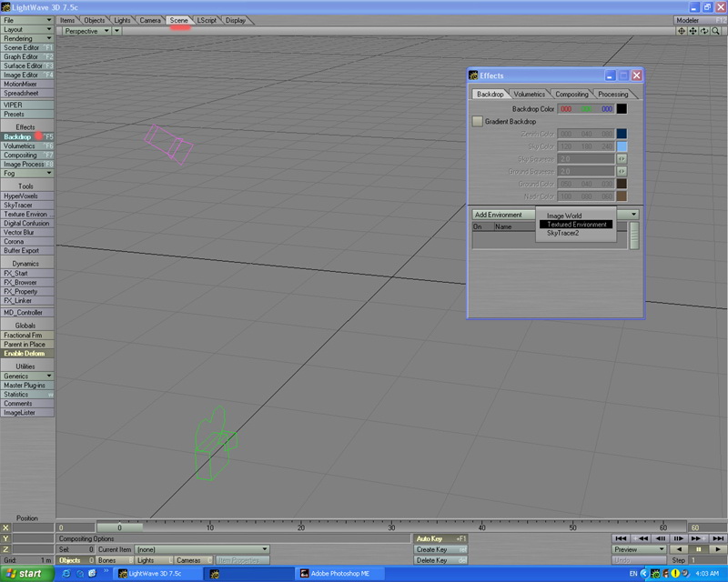Pause animation playback
Image resolution: width=728 pixels, height=582 pixels.
[x=698, y=549]
